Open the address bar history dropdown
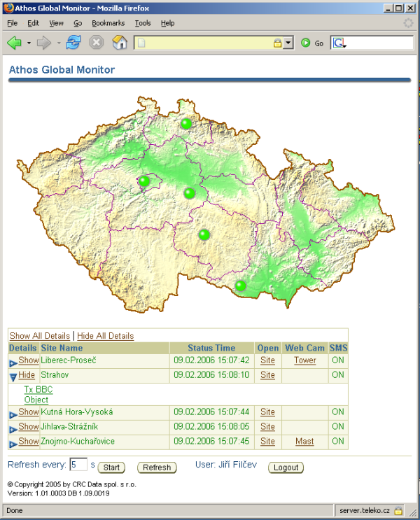 (x=288, y=43)
